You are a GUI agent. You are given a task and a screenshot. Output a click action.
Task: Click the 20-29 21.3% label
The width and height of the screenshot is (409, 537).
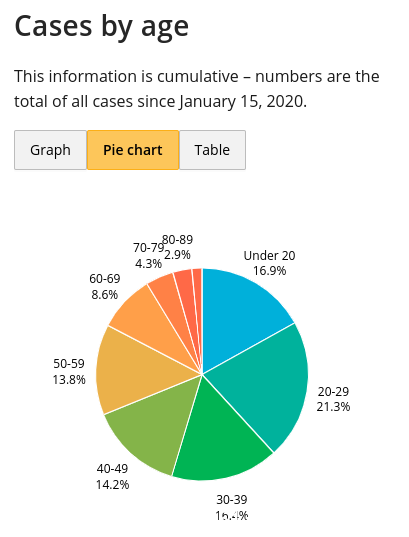pos(333,399)
